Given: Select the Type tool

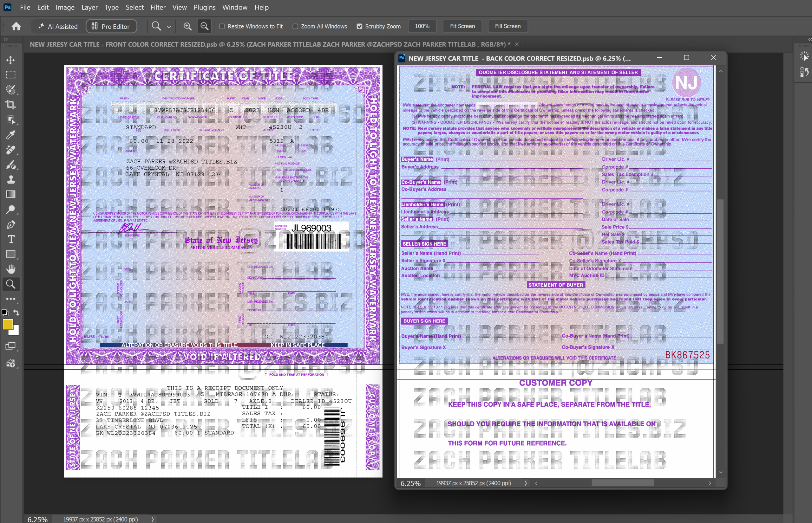Looking at the screenshot, I should click(10, 239).
